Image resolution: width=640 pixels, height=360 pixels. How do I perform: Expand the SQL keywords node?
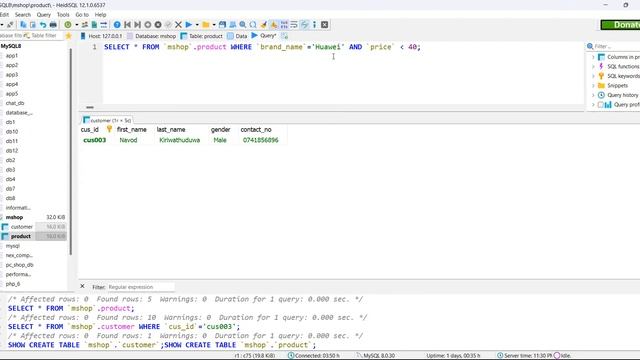click(x=593, y=76)
